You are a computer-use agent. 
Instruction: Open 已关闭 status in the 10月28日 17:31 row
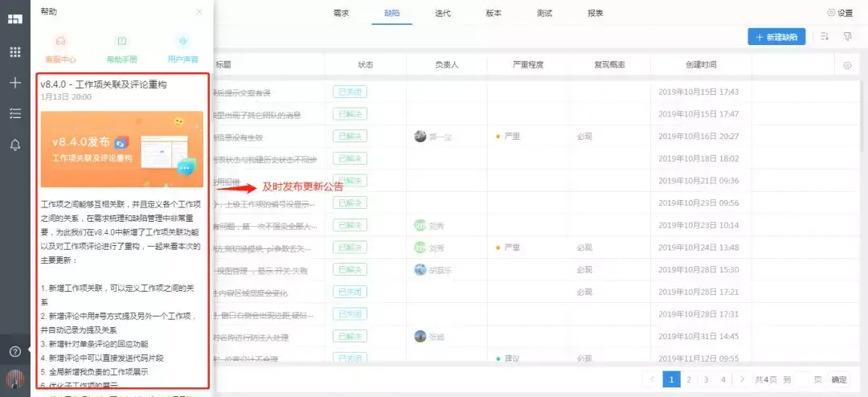pyautogui.click(x=350, y=314)
